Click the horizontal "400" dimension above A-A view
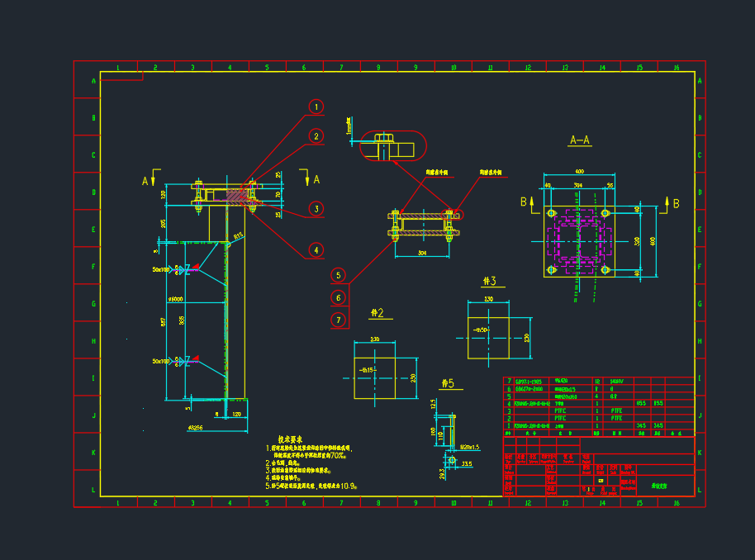 [x=580, y=172]
